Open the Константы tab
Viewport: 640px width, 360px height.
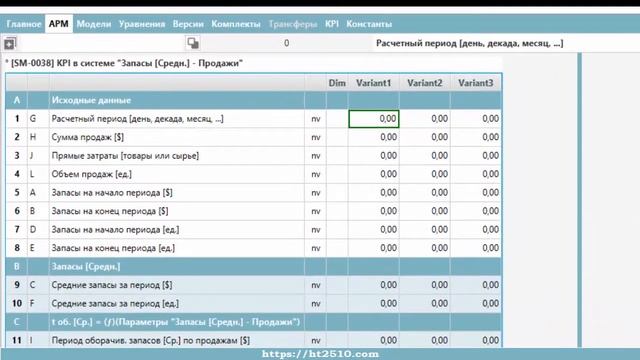(369, 24)
